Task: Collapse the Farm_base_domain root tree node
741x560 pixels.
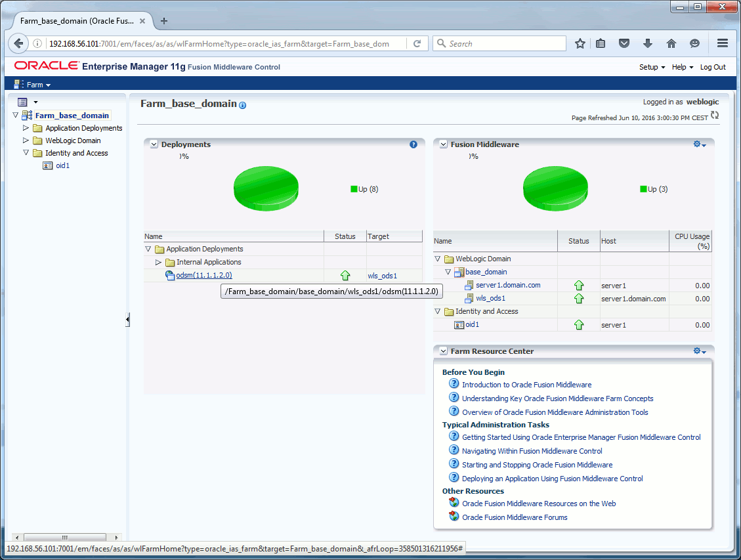Action: pyautogui.click(x=16, y=115)
